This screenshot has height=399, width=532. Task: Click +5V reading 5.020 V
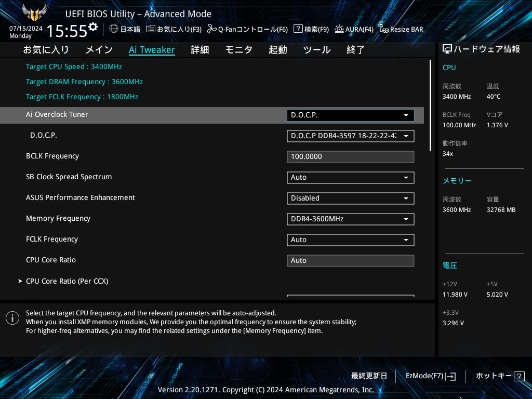coord(497,295)
